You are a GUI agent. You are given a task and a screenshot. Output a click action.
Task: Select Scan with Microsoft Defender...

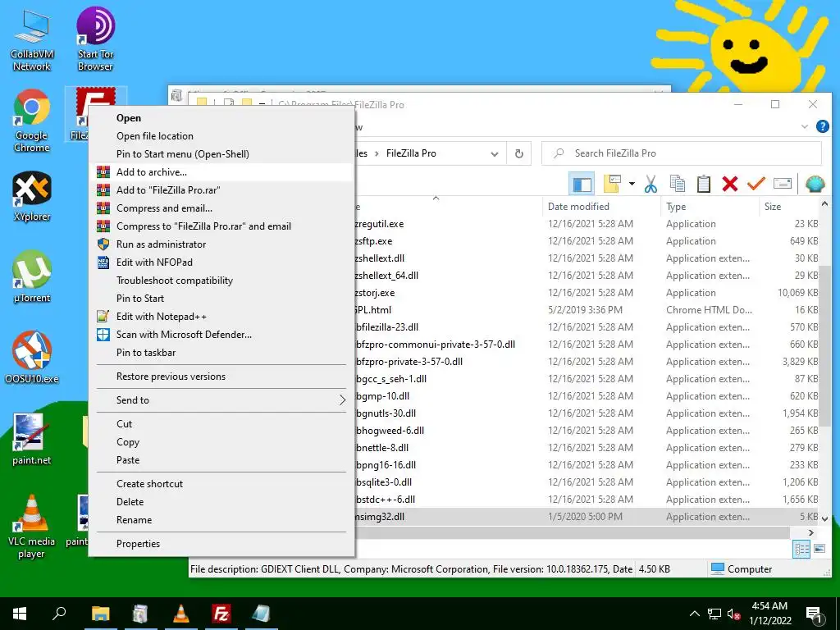(221, 335)
